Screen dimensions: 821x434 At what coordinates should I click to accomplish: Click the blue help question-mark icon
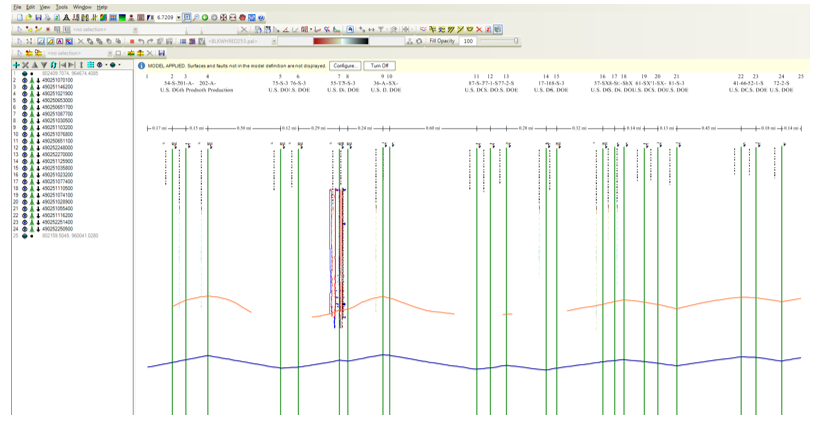[261, 18]
